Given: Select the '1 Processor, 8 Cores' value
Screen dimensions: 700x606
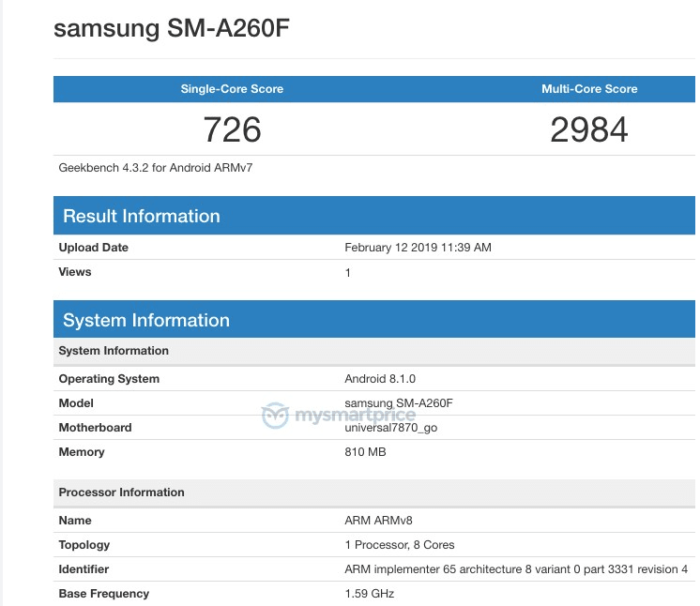Looking at the screenshot, I should (400, 545).
